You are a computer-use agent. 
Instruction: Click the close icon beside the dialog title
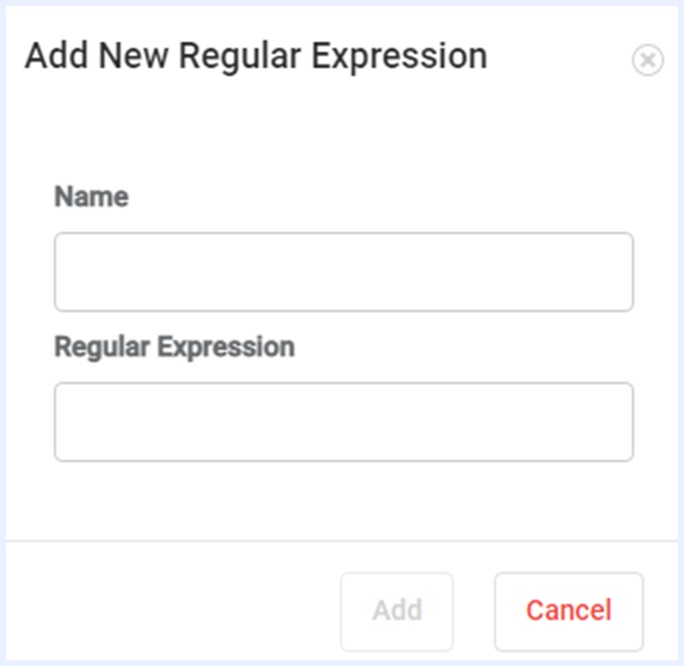tap(647, 61)
